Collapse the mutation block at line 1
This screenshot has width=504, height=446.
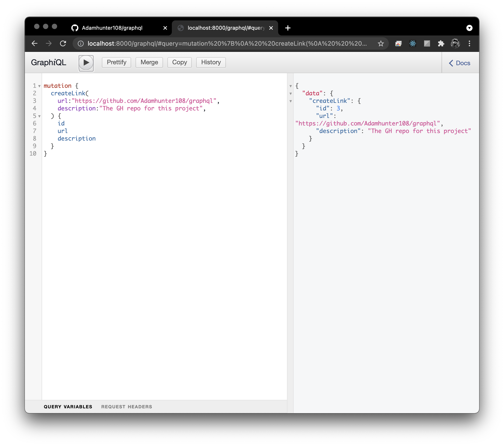[x=39, y=86]
